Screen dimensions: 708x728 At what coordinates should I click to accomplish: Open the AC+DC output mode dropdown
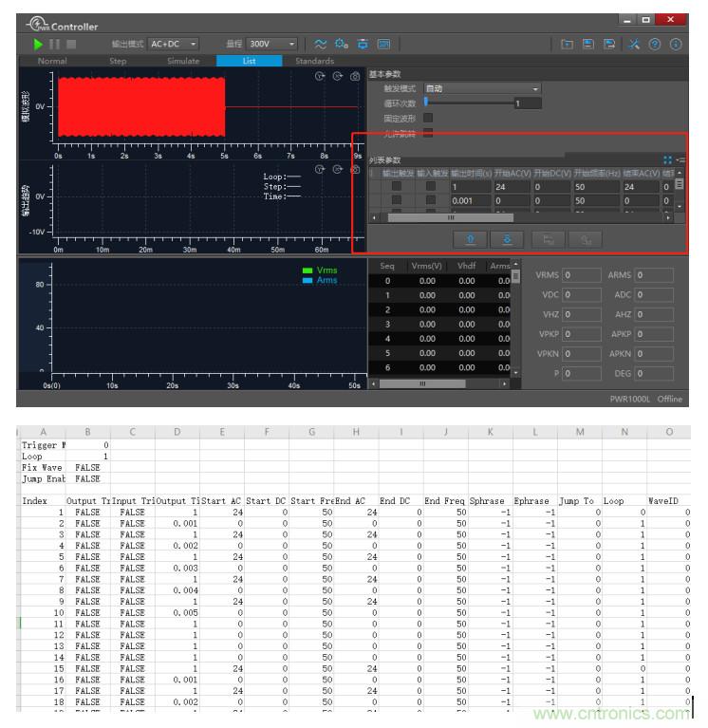(174, 44)
